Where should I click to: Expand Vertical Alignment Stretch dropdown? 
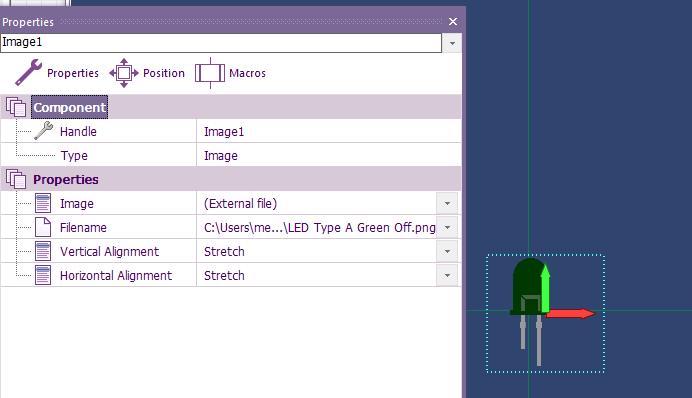[x=447, y=251]
